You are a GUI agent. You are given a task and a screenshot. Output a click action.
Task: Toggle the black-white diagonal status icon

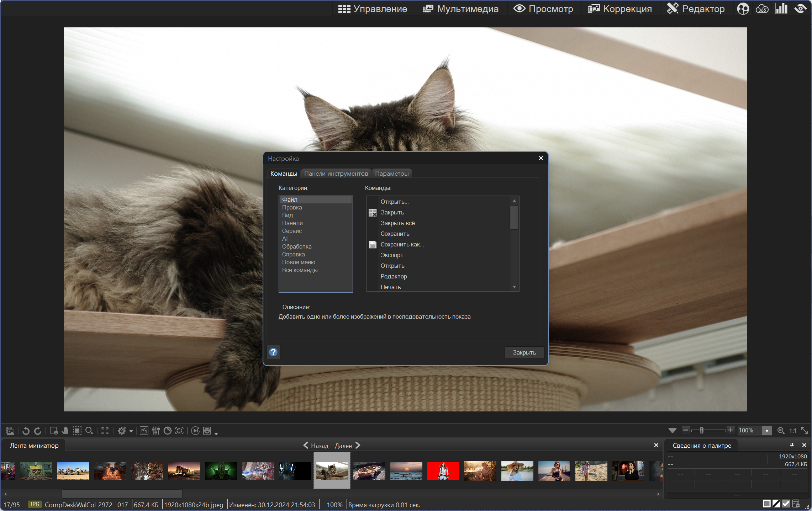tap(776, 504)
